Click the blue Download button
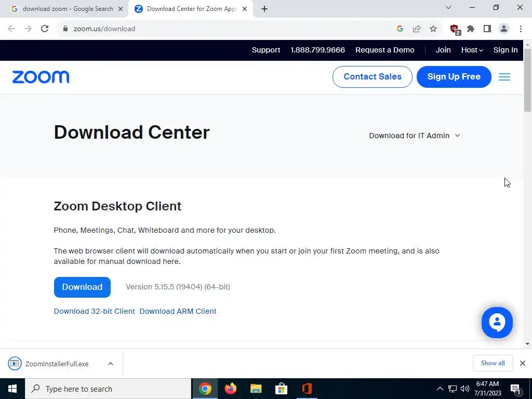The width and height of the screenshot is (532, 399). pyautogui.click(x=82, y=287)
